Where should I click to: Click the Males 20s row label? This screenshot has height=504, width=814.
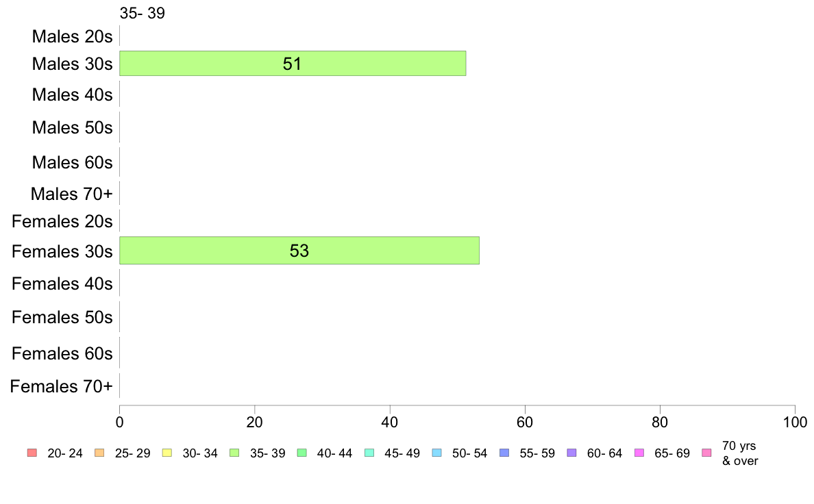[x=72, y=36]
